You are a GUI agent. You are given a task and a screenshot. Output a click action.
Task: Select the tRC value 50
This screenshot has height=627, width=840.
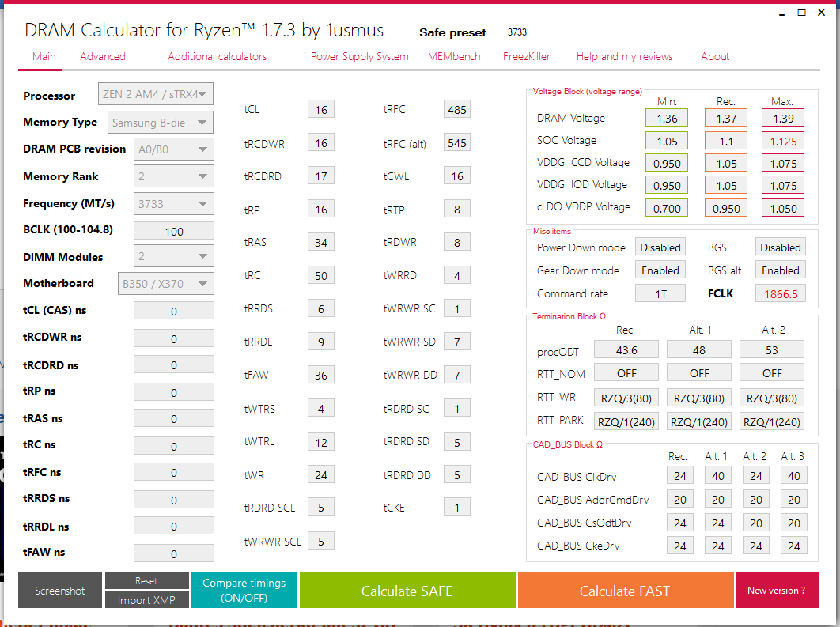click(321, 275)
